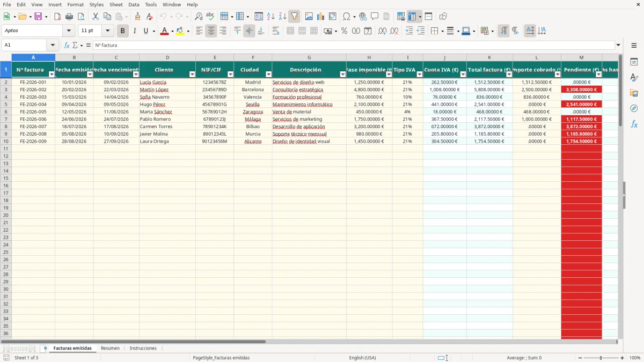Image resolution: width=644 pixels, height=362 pixels.
Task: Click English (USA) language in status bar
Action: coord(362,358)
